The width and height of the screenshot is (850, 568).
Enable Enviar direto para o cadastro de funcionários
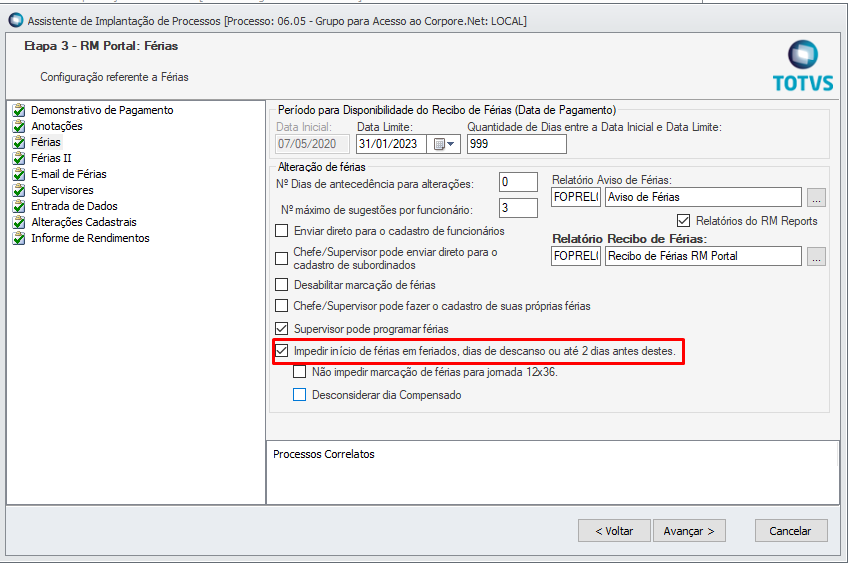[281, 231]
